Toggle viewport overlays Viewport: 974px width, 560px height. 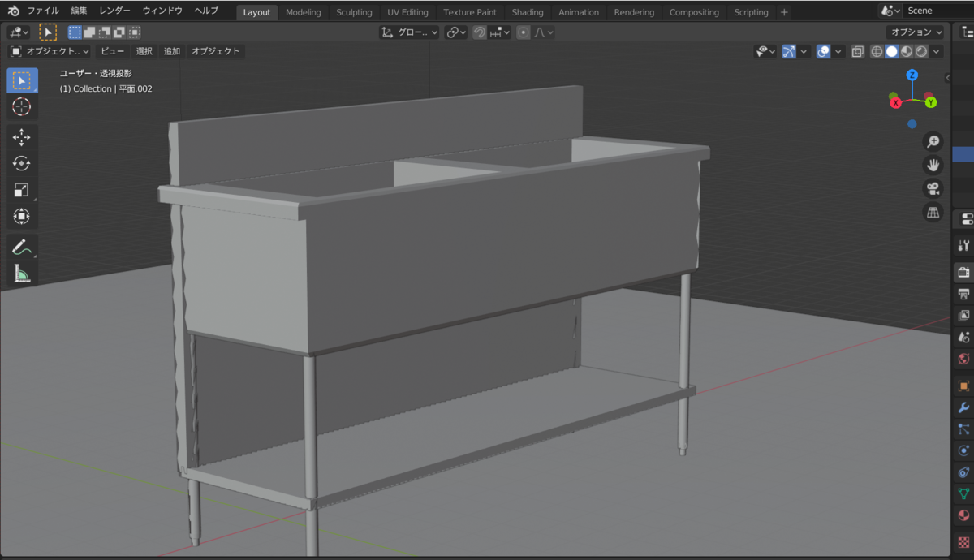(x=823, y=51)
